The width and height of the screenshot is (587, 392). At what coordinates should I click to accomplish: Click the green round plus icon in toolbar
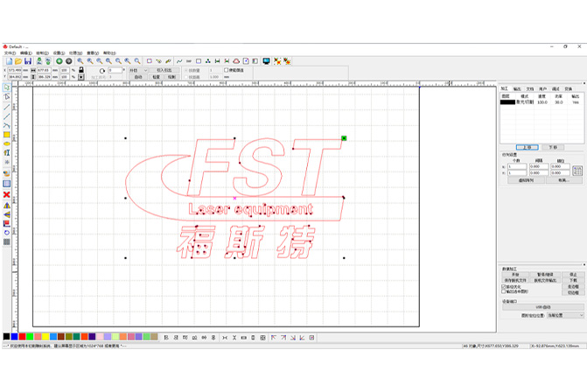(x=59, y=61)
